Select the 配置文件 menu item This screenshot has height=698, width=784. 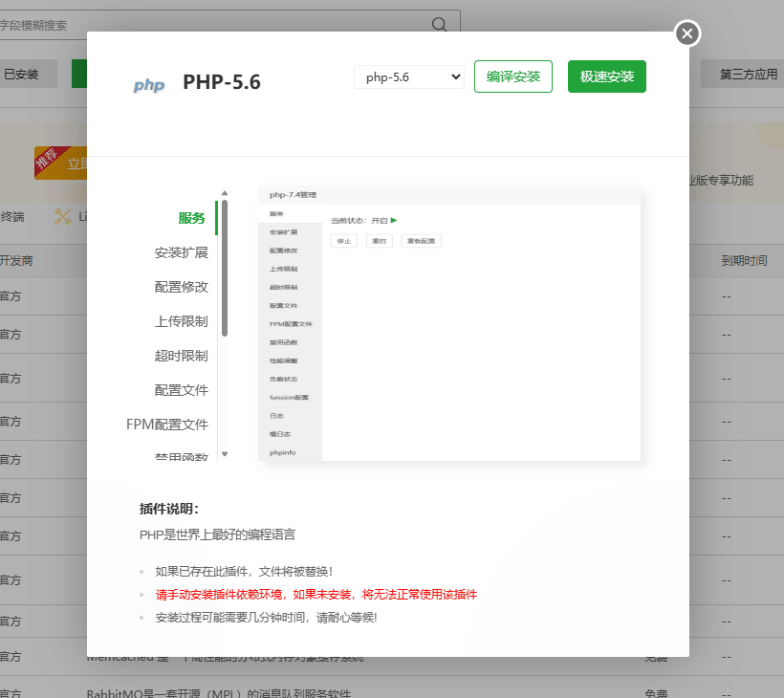181,390
